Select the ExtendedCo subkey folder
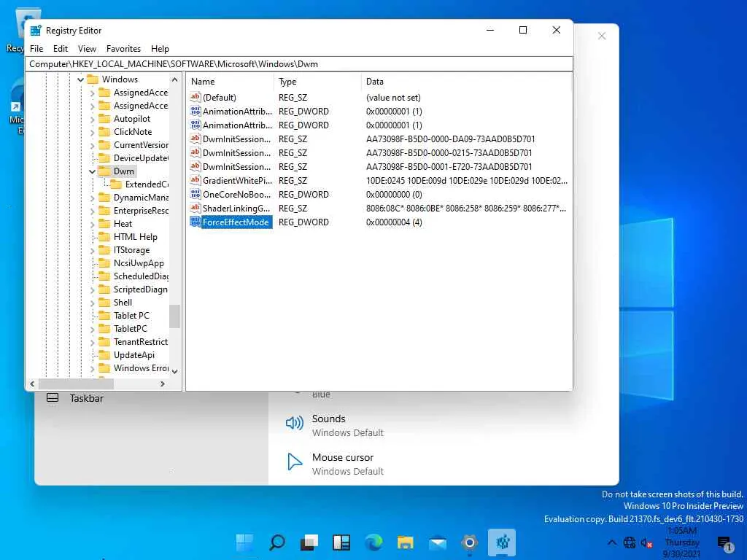This screenshot has height=560, width=747. click(x=146, y=184)
